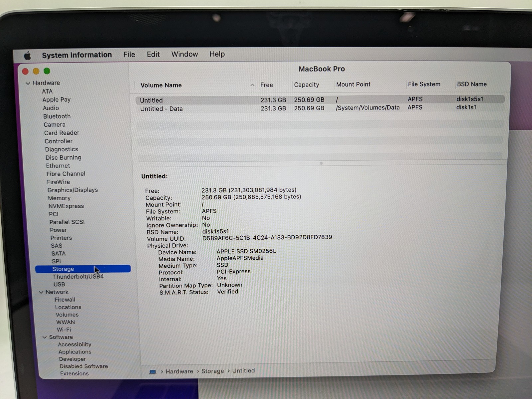Select SAS in the sidebar
This screenshot has width=532, height=399.
coord(57,246)
